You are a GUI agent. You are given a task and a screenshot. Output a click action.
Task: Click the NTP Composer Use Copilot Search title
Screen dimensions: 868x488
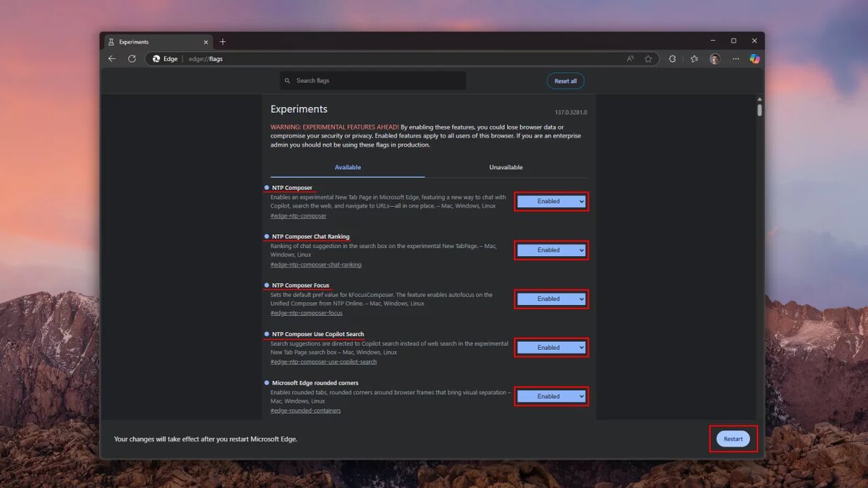coord(318,334)
